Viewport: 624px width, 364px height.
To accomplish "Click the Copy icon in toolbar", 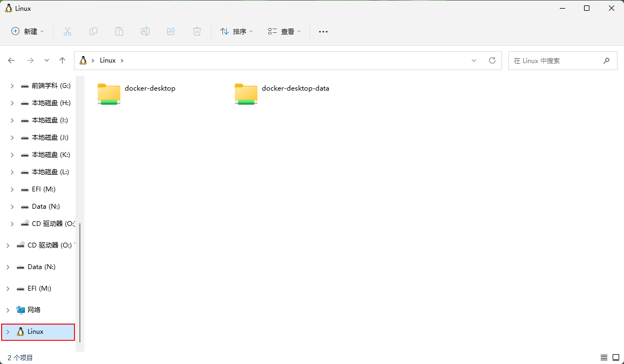I will (93, 31).
